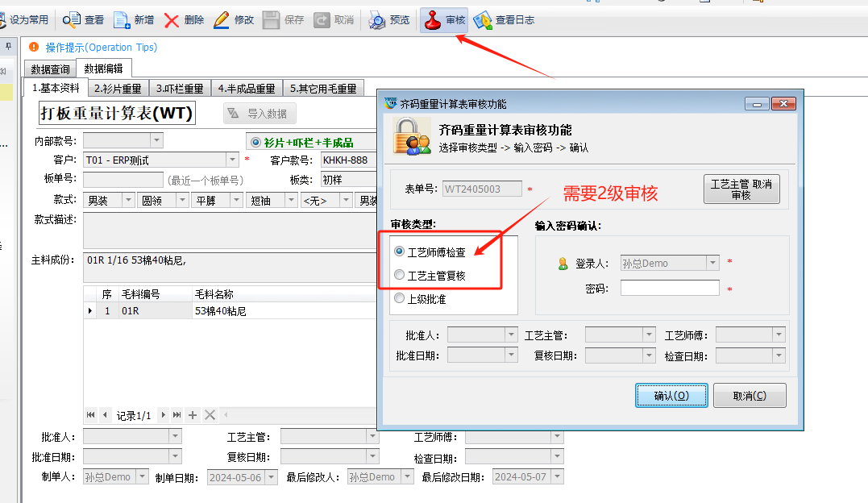The width and height of the screenshot is (868, 503).
Task: Click the row indicator arrow for 01R
Action: click(90, 311)
